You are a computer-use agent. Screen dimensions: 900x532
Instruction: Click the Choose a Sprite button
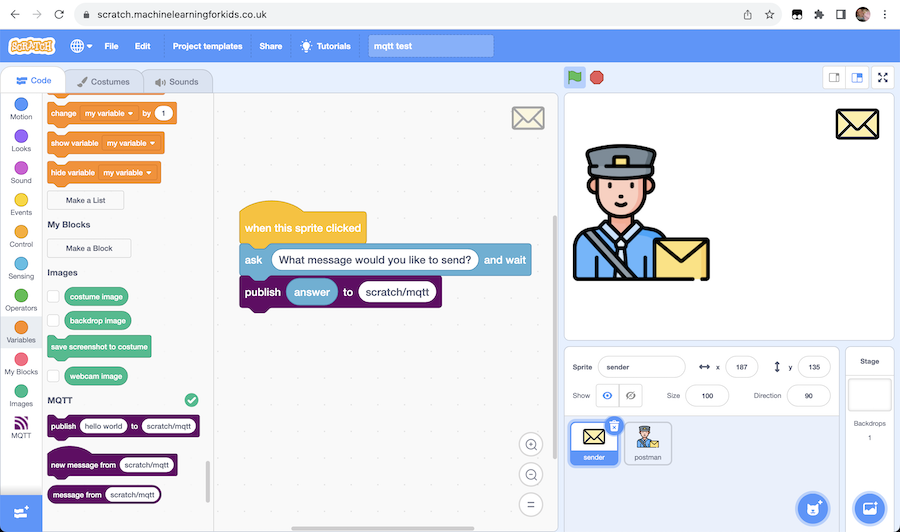813,508
